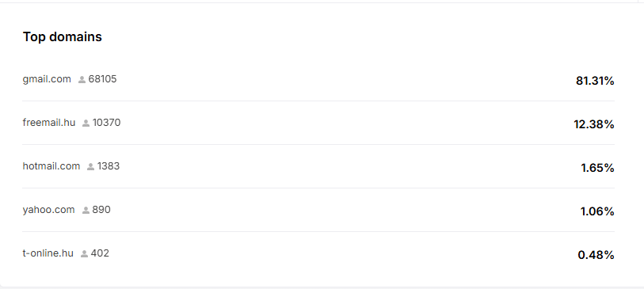Click the Top domains heading

click(x=63, y=36)
